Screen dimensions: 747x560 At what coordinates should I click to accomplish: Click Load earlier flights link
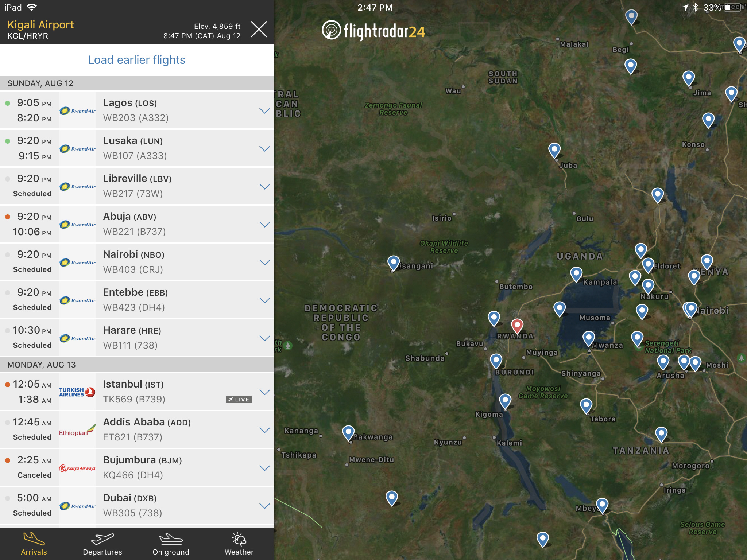pos(137,60)
